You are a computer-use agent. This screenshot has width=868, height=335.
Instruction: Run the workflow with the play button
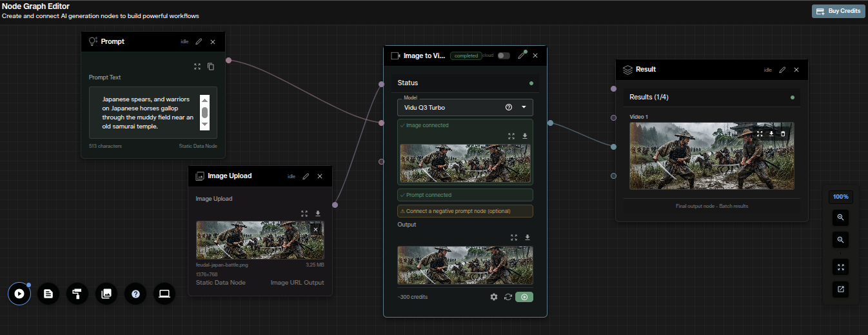(19, 294)
